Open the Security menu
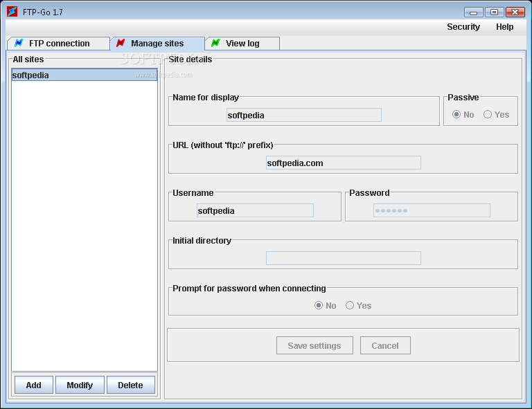The height and width of the screenshot is (409, 532). [463, 27]
